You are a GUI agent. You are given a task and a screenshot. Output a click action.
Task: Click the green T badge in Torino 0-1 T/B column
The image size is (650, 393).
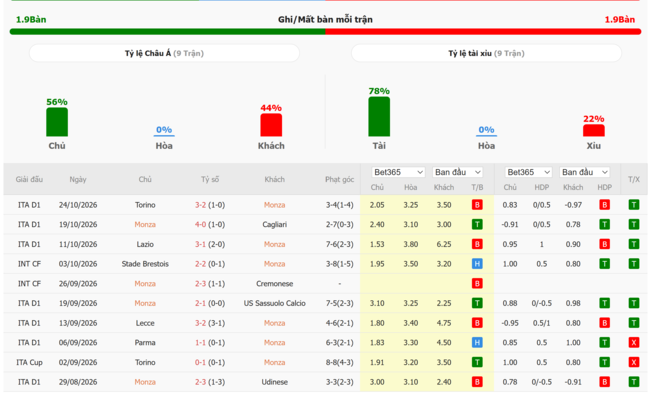point(477,362)
